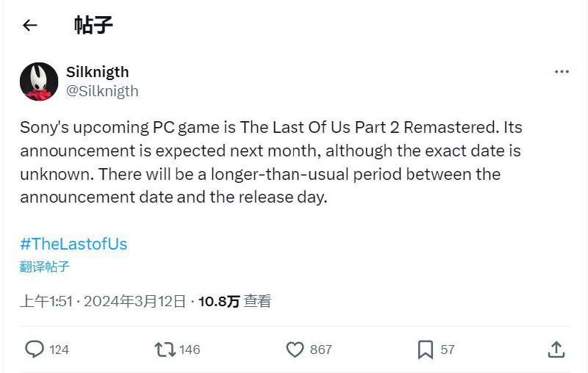Click Silknigth's profile avatar
588x373 pixels.
tap(39, 81)
